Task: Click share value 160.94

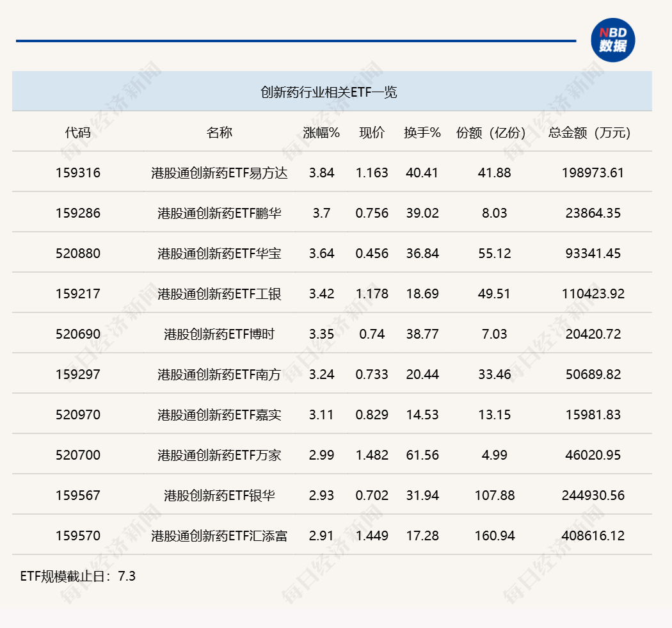Action: [495, 535]
